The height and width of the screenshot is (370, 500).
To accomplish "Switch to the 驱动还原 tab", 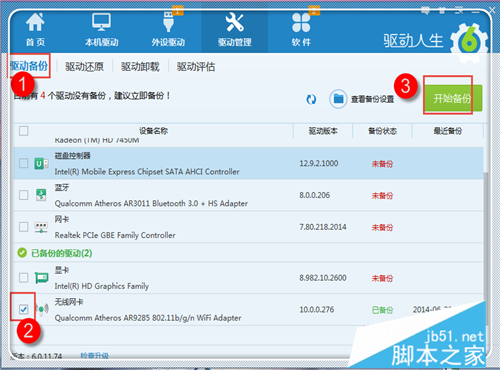I will coord(84,67).
